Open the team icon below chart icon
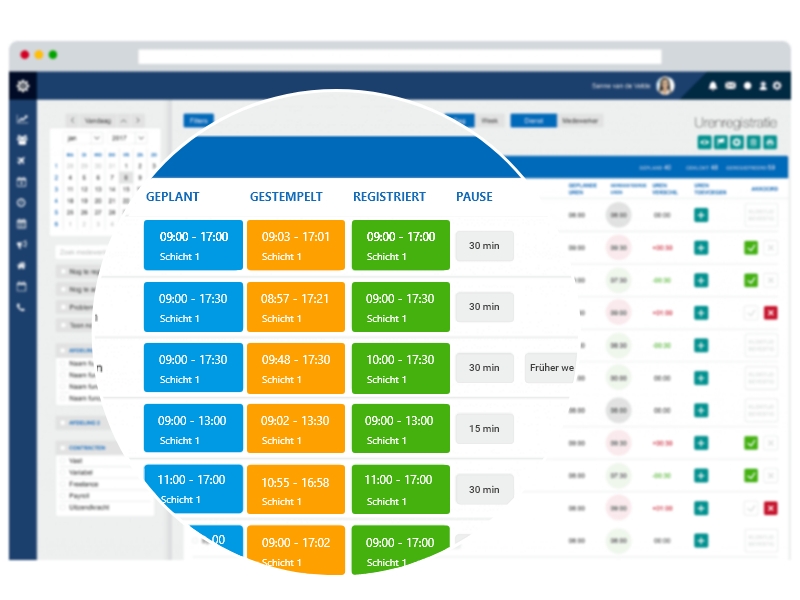 pos(22,140)
